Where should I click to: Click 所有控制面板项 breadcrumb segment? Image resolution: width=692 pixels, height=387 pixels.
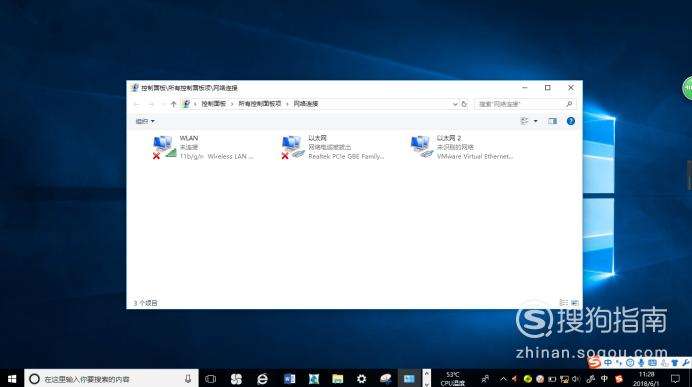coord(260,104)
